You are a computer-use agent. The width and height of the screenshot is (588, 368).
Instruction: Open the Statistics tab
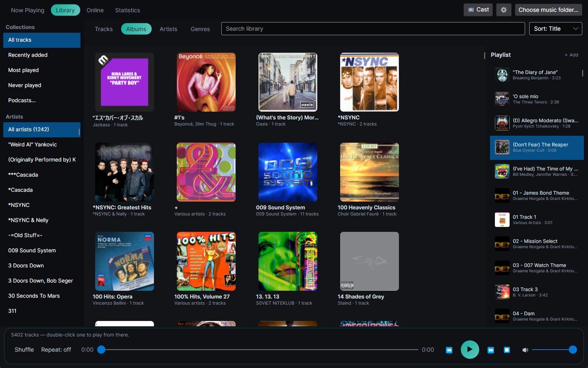[x=127, y=10]
